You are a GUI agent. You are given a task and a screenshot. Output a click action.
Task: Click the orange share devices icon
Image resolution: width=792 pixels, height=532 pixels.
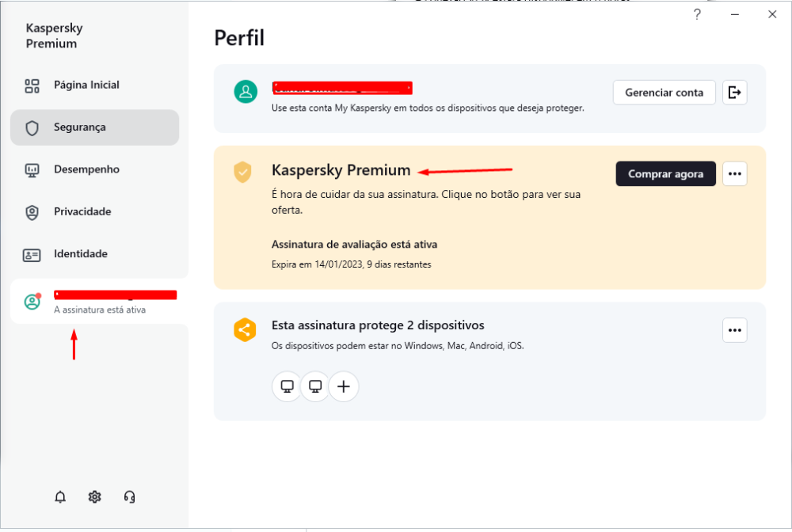click(x=245, y=330)
